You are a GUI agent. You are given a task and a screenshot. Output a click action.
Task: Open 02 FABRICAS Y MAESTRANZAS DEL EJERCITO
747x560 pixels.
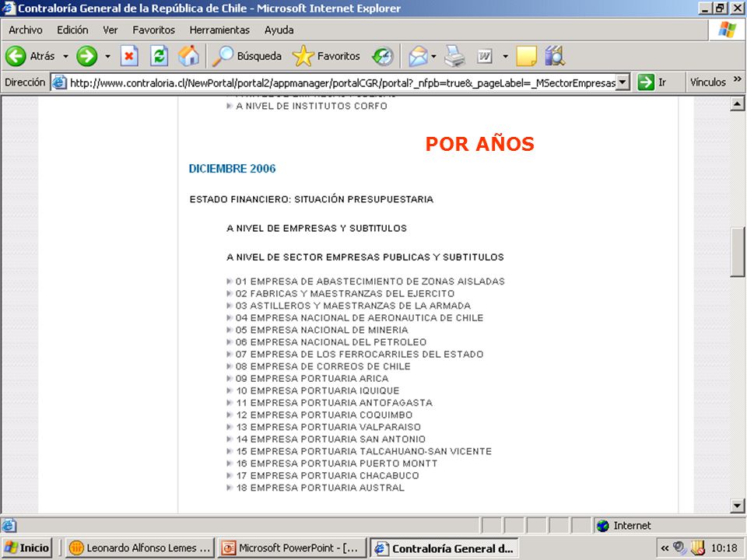(x=345, y=294)
